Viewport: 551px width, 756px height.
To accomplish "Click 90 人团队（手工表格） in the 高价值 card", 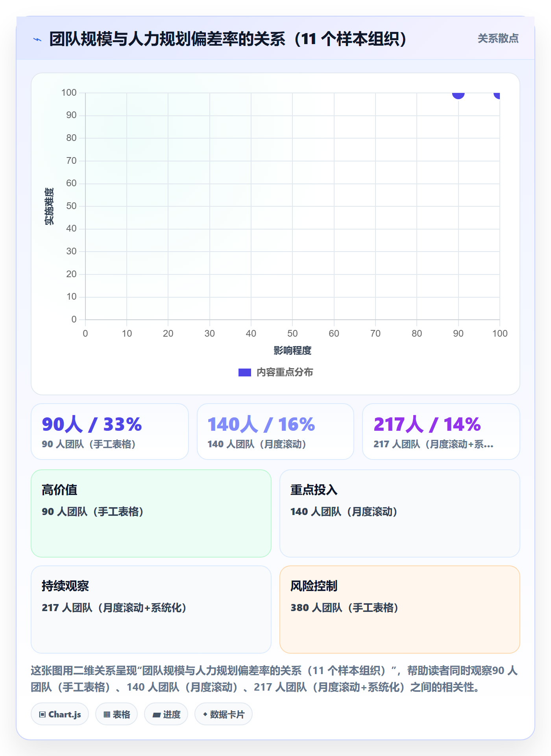I will click(93, 511).
